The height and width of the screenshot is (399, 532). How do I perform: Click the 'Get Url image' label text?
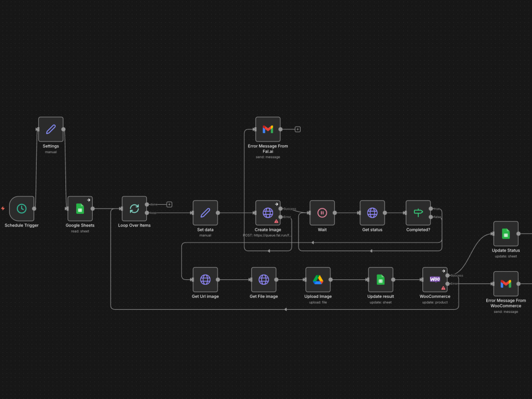click(205, 296)
